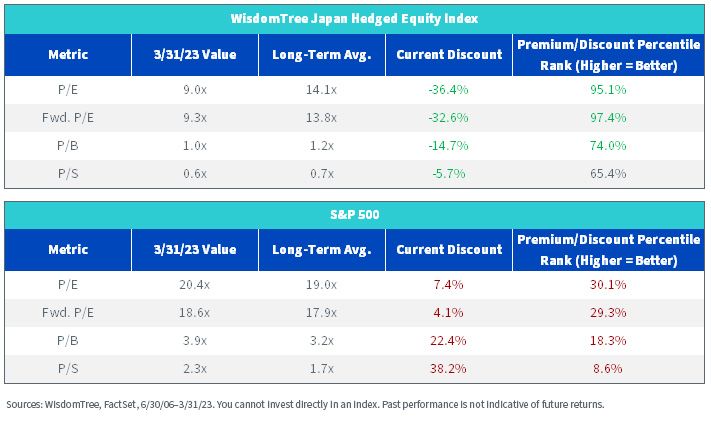The image size is (711, 421).
Task: Click the 7.4% current discount cell
Action: point(448,285)
